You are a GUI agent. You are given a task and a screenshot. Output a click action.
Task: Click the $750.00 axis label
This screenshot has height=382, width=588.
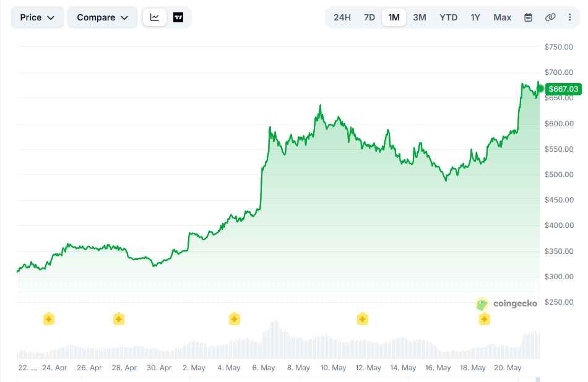pyautogui.click(x=559, y=47)
